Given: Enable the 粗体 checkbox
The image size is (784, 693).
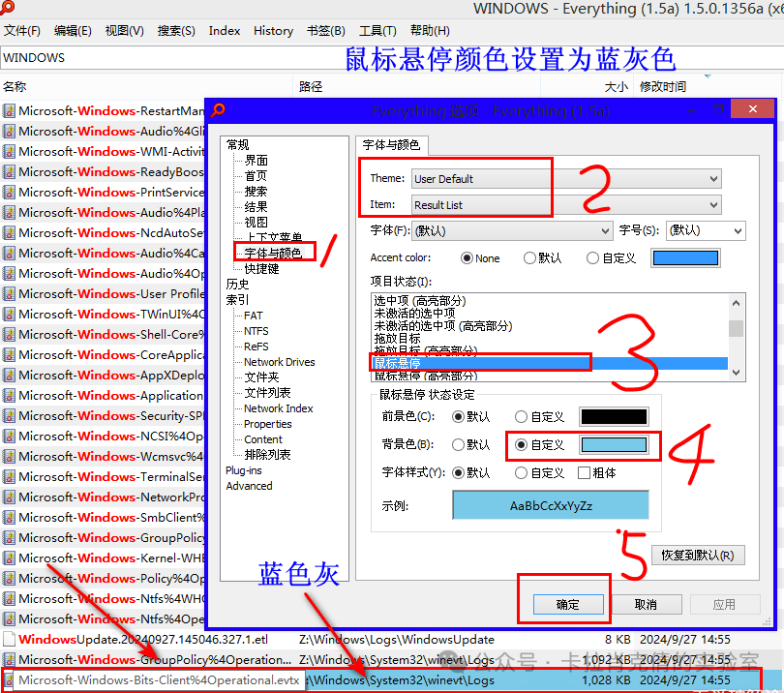Looking at the screenshot, I should click(x=584, y=473).
